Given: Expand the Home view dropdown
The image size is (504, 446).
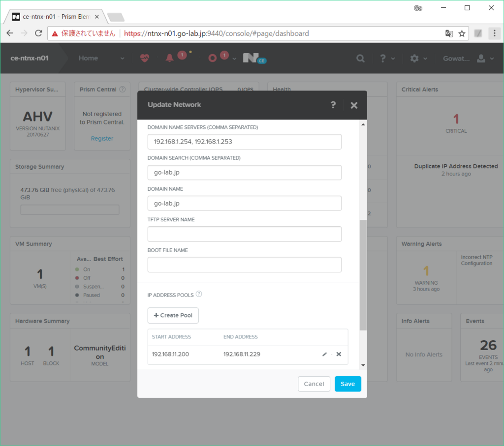Looking at the screenshot, I should pyautogui.click(x=122, y=59).
